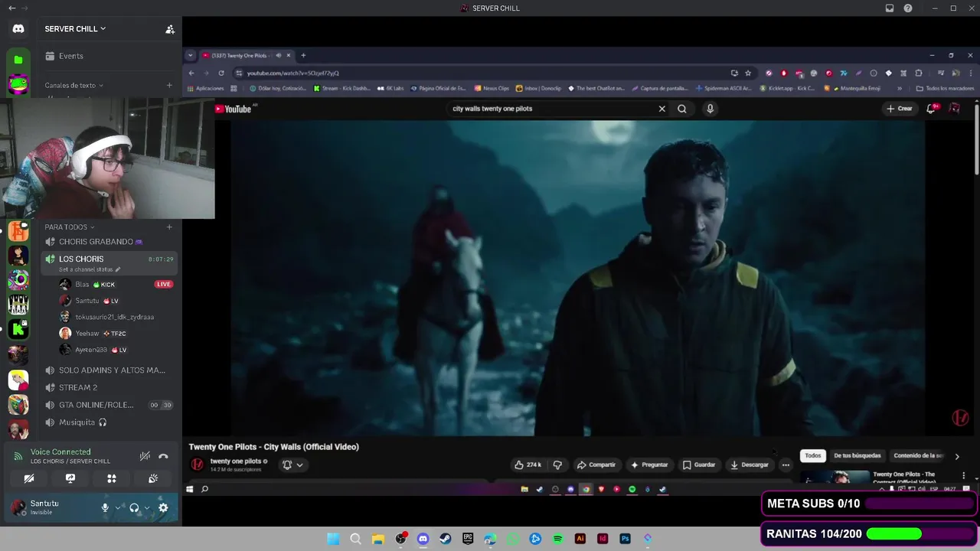980x551 pixels.
Task: Open Spotify from the Windows taskbar
Action: tap(558, 539)
